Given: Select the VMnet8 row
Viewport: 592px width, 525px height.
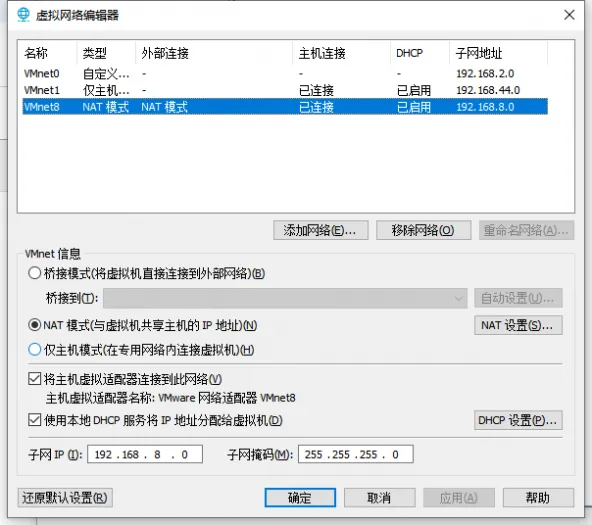Looking at the screenshot, I should pyautogui.click(x=285, y=106).
